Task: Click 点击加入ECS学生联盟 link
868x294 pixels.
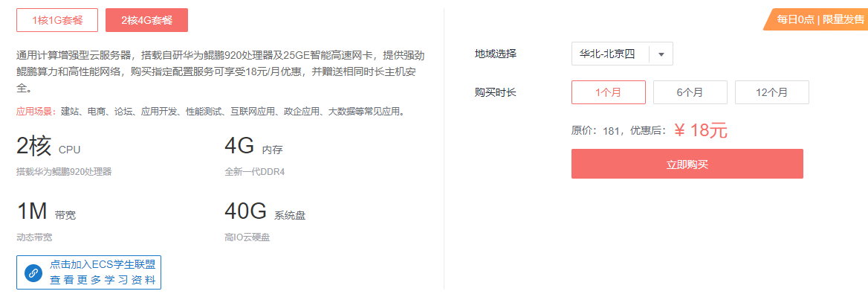Action: click(103, 265)
